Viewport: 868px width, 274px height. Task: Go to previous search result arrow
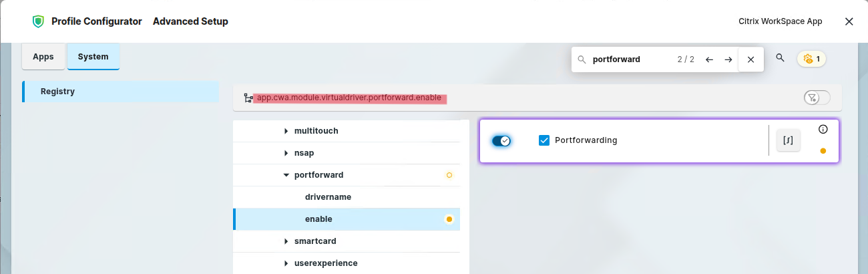pyautogui.click(x=709, y=59)
